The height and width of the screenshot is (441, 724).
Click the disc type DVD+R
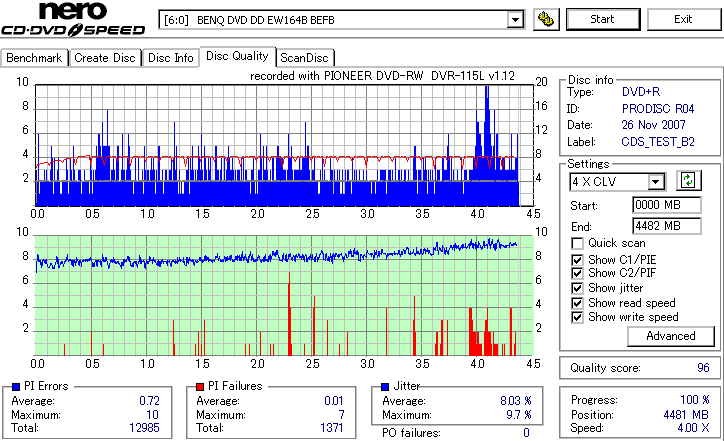pos(641,92)
